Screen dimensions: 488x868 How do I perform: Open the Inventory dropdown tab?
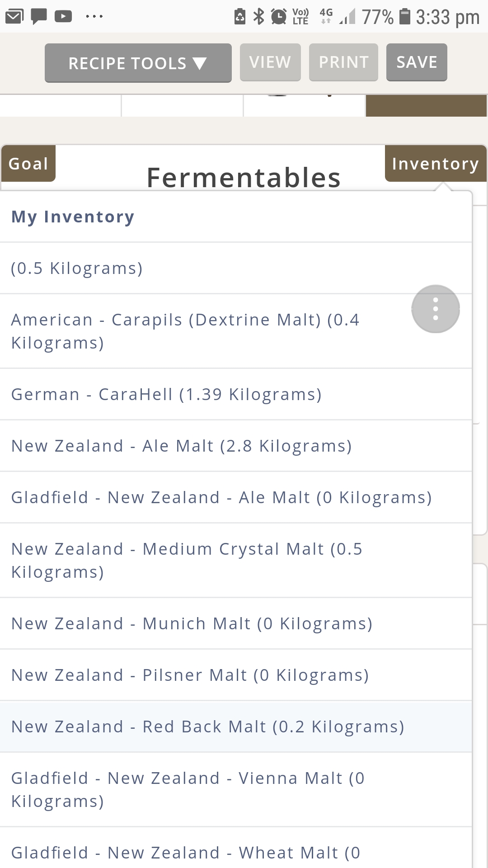[x=435, y=164]
